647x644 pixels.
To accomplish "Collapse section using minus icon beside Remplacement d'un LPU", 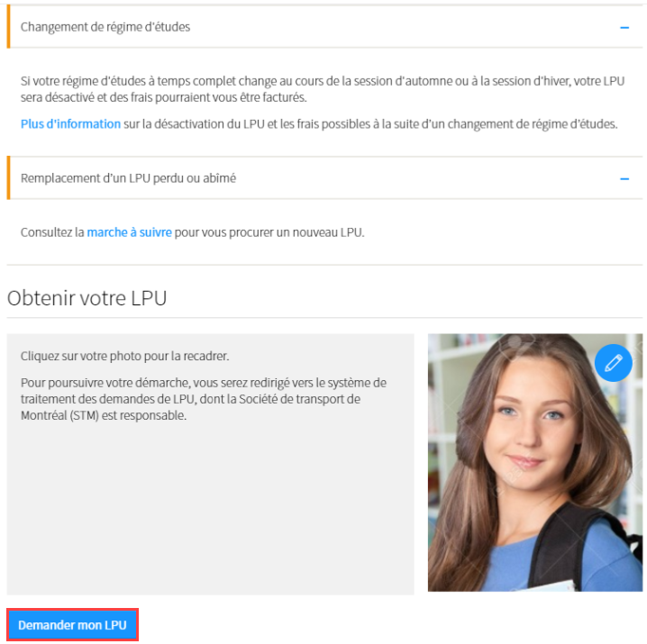I will [624, 179].
